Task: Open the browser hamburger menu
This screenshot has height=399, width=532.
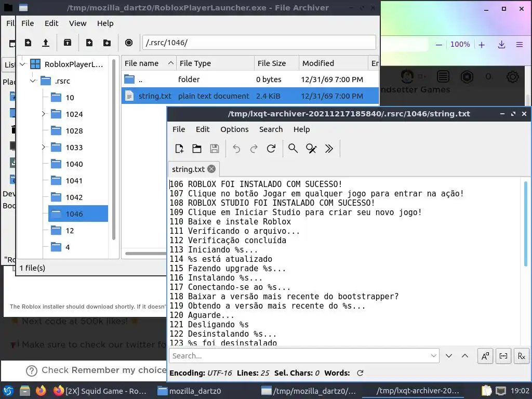Action: tap(520, 45)
